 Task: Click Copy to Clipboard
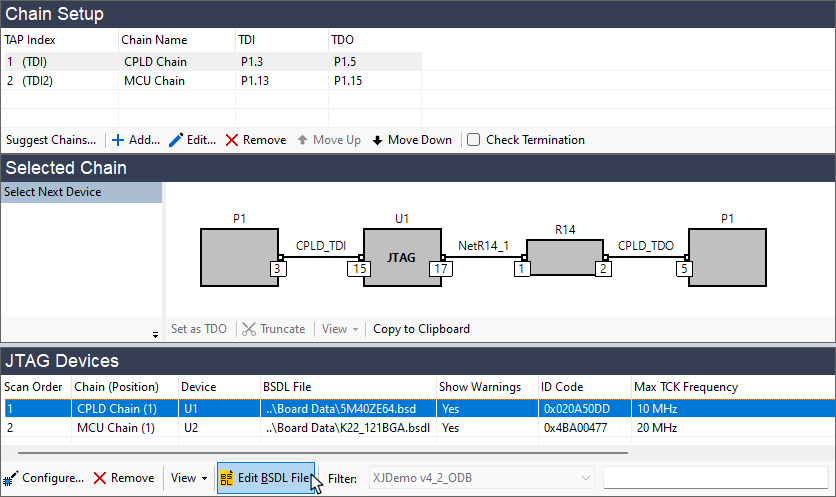pos(421,328)
